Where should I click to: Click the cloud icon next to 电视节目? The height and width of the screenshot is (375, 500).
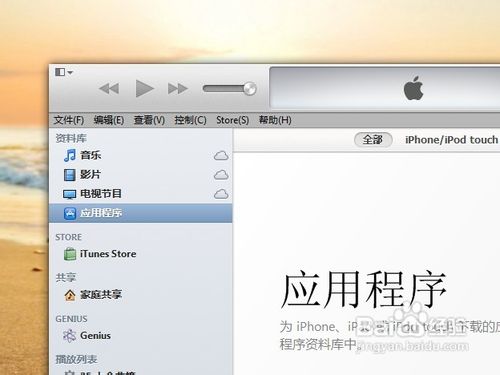click(x=221, y=194)
